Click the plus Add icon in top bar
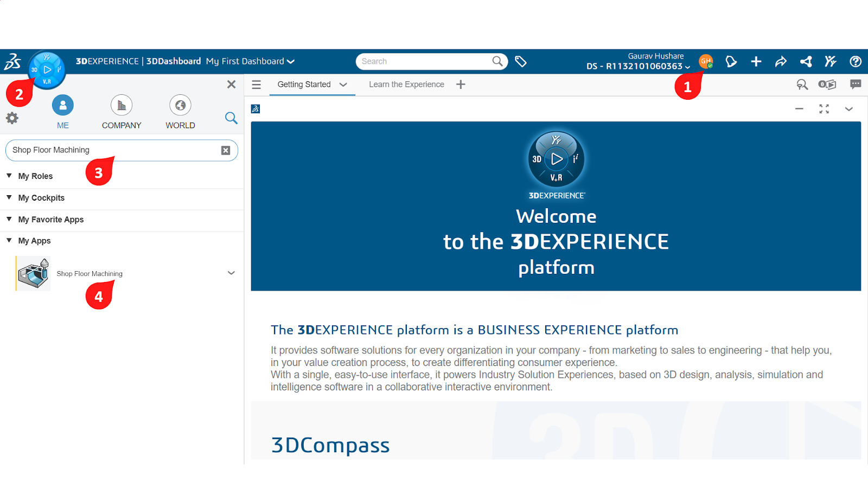This screenshot has height=488, width=868. tap(756, 61)
